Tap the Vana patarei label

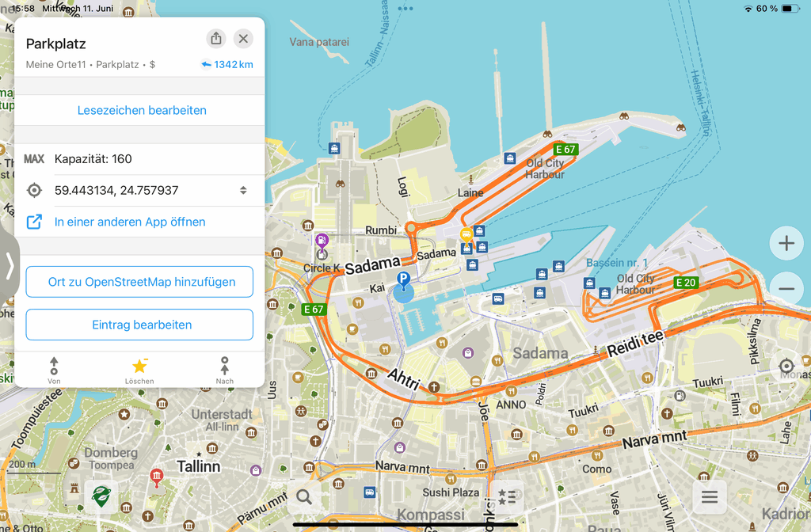tap(319, 42)
